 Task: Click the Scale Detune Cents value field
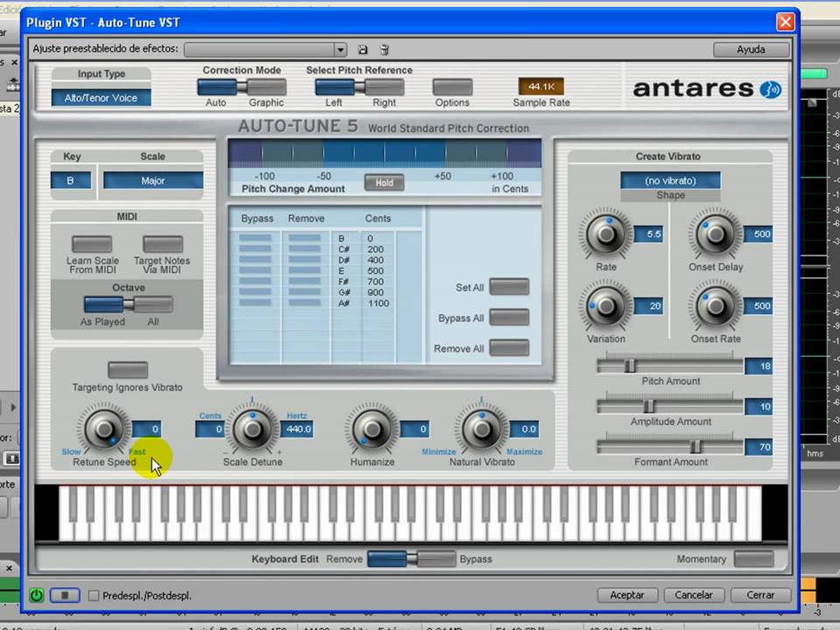[x=210, y=429]
